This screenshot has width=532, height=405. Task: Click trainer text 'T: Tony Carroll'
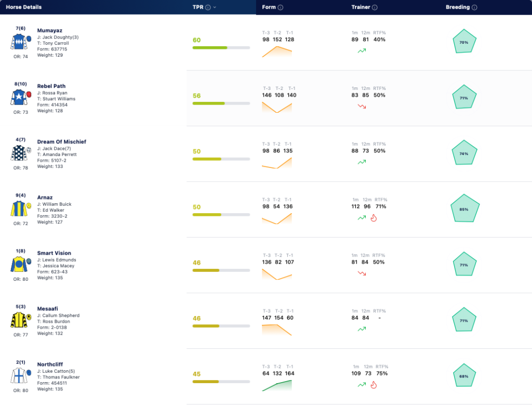[53, 44]
